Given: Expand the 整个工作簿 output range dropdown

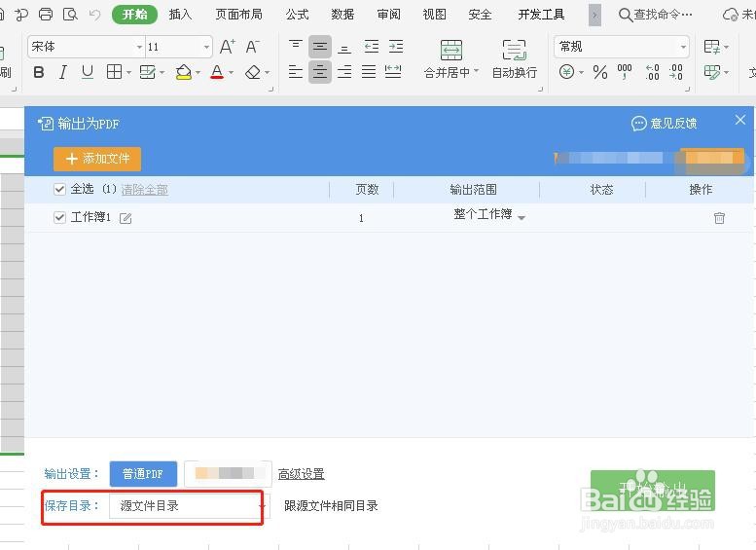Looking at the screenshot, I should coord(522,218).
